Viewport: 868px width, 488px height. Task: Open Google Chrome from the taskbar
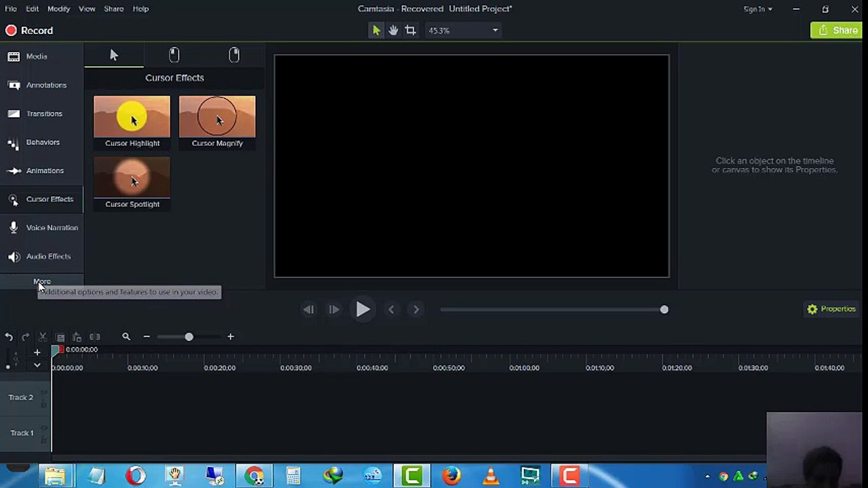[255, 476]
